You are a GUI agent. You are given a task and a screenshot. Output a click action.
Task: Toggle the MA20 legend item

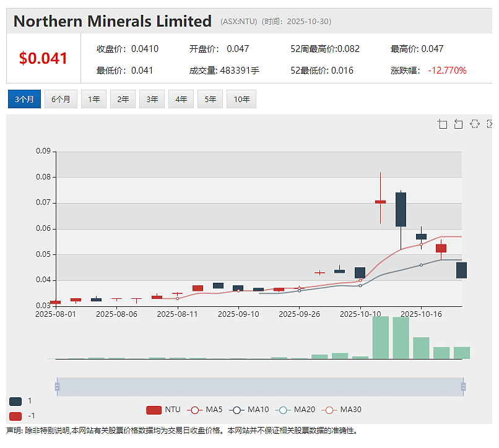click(x=295, y=410)
